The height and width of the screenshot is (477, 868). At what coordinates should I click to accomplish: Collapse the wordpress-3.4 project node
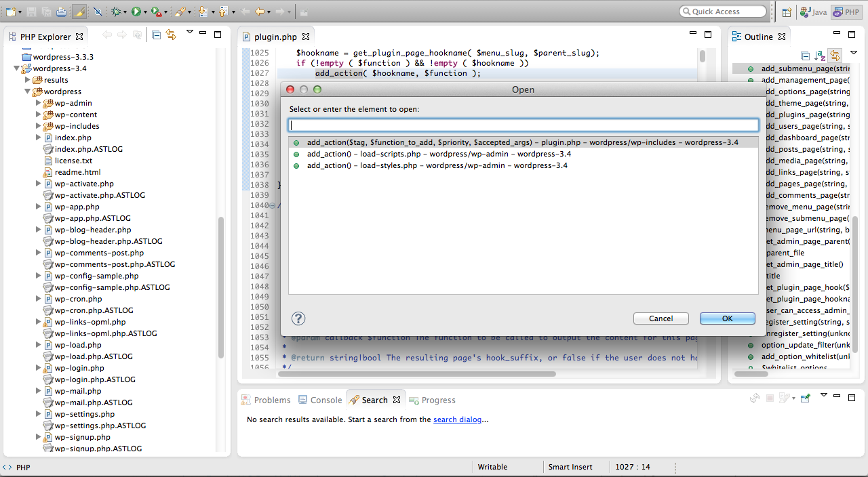tap(17, 68)
